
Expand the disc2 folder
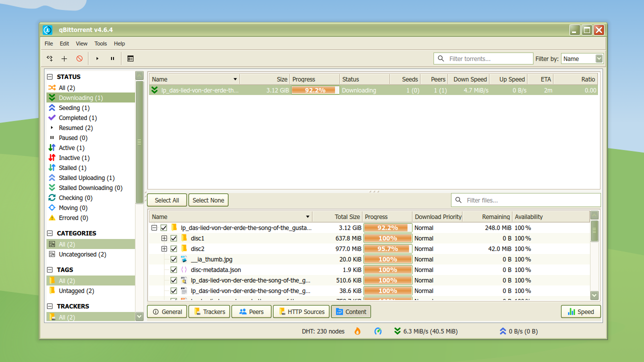[x=164, y=249]
